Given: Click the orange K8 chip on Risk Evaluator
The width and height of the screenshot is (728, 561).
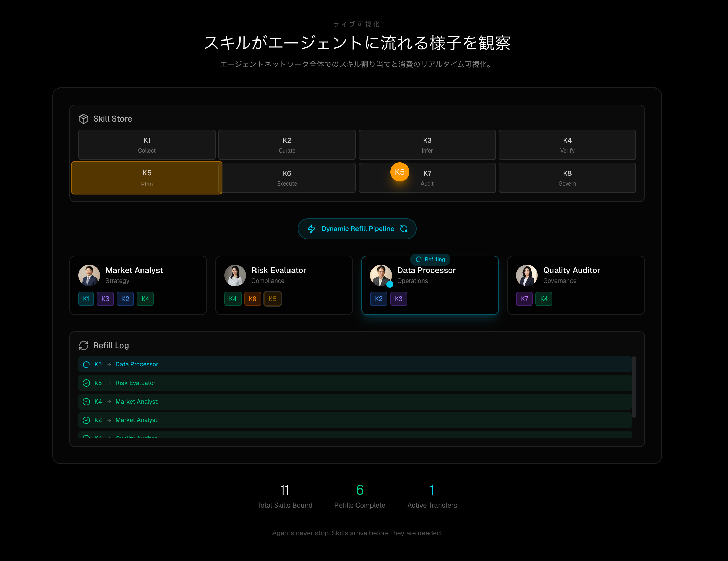Looking at the screenshot, I should pyautogui.click(x=252, y=299).
